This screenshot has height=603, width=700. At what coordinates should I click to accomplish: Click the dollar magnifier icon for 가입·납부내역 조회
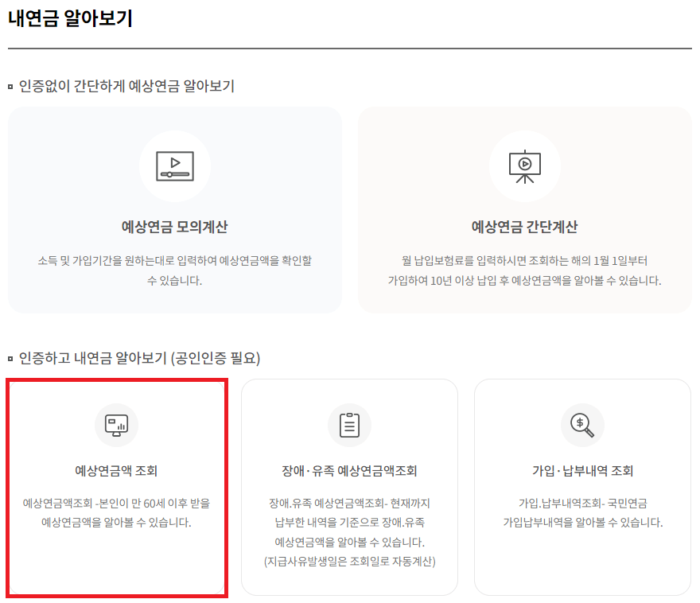tap(581, 425)
